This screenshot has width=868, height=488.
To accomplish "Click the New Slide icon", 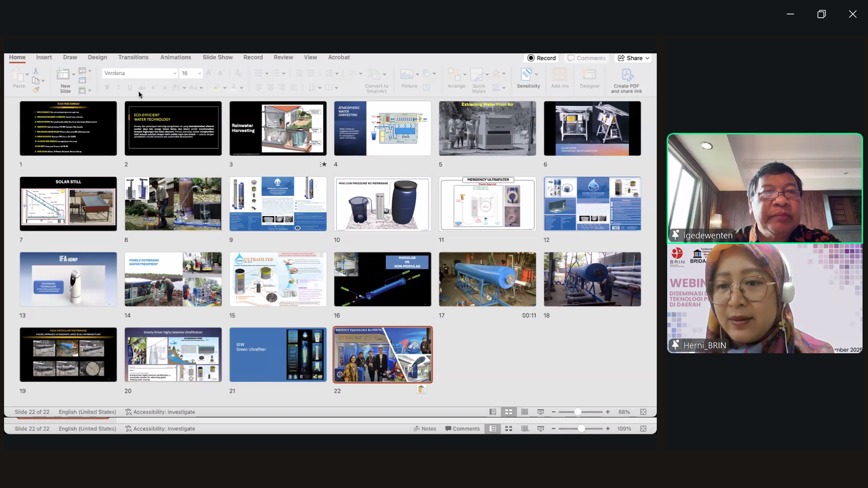I will coord(63,75).
